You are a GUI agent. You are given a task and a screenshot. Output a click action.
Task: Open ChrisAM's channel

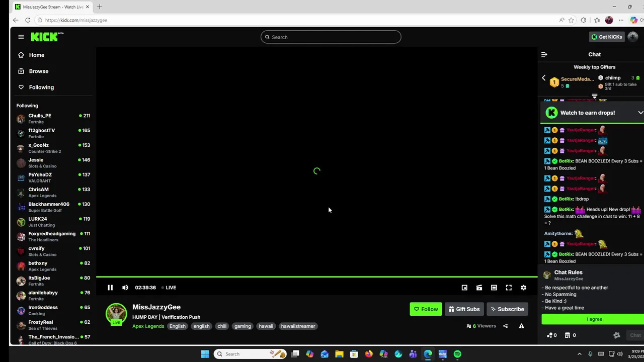coord(53,192)
